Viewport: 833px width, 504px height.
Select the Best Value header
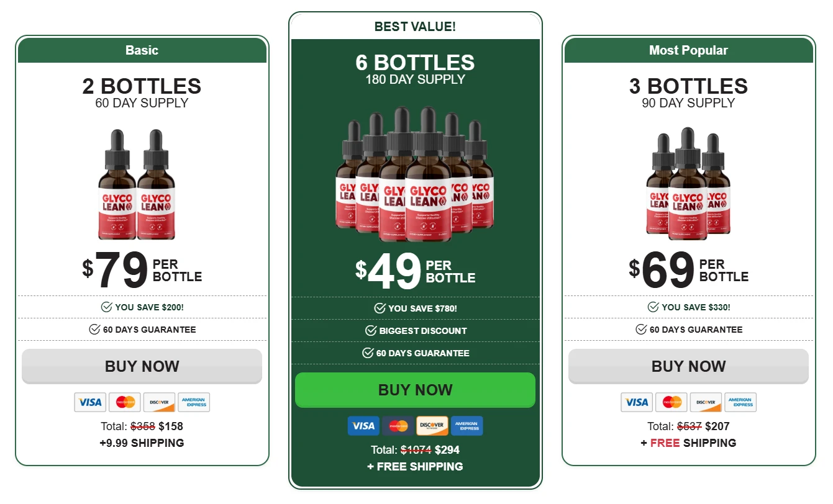click(x=416, y=27)
